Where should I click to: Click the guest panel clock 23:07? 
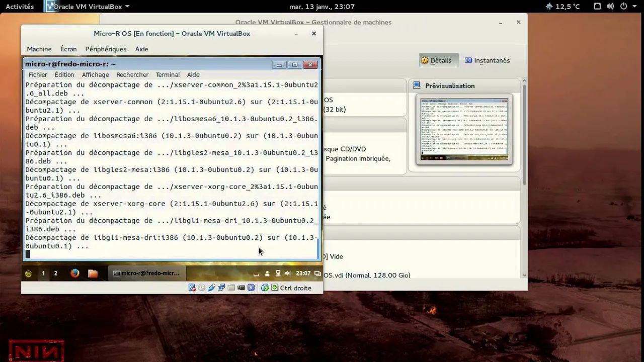(303, 274)
